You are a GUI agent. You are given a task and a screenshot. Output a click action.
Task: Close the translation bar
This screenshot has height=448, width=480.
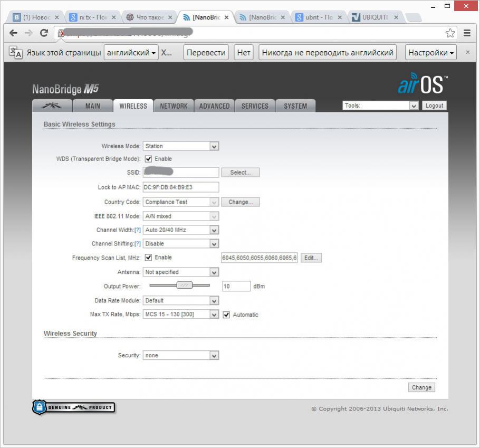(467, 52)
